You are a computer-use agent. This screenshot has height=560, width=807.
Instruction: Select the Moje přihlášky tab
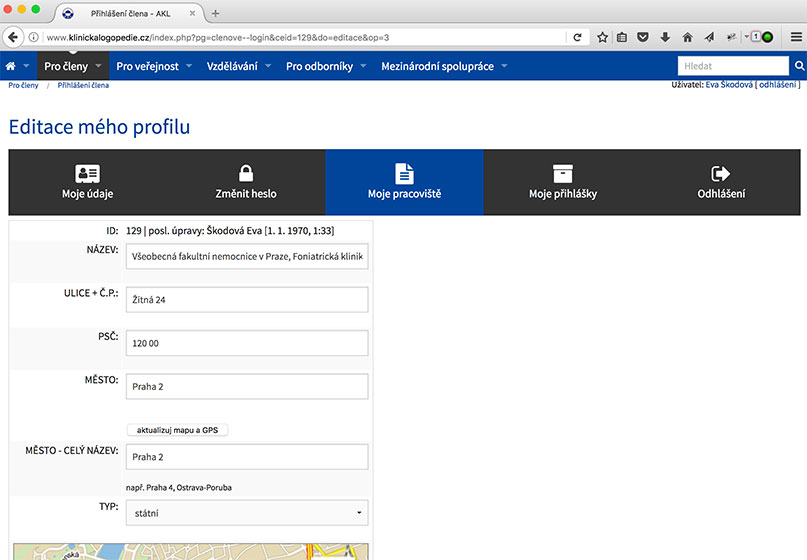coord(562,182)
